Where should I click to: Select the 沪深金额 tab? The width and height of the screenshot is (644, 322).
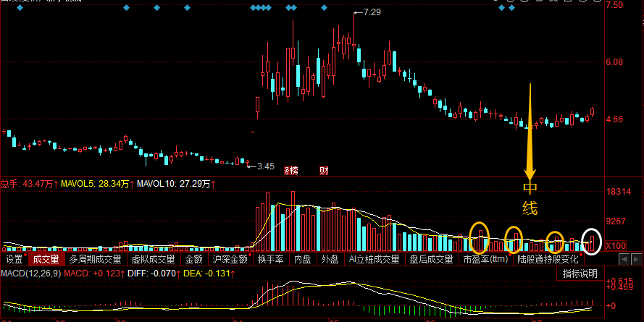[x=230, y=259]
